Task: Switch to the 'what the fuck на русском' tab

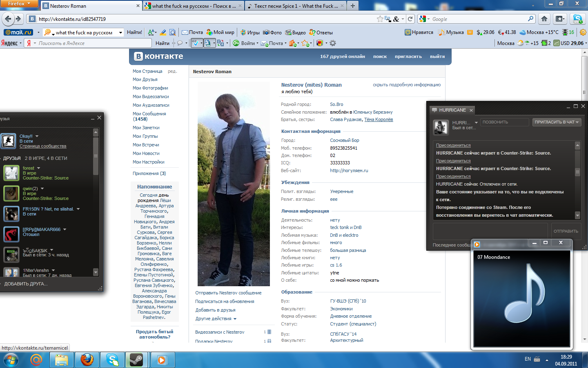Action: [194, 6]
